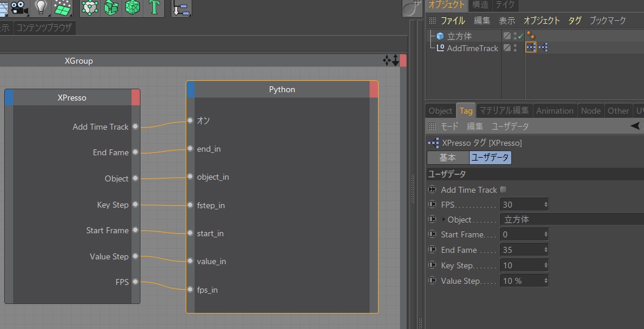Click the broken green cube fracture icon
The height and width of the screenshot is (329, 644).
(x=111, y=7)
